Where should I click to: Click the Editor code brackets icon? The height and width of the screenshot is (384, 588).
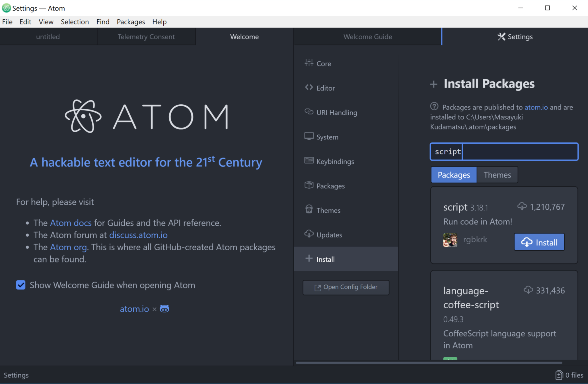(x=309, y=87)
